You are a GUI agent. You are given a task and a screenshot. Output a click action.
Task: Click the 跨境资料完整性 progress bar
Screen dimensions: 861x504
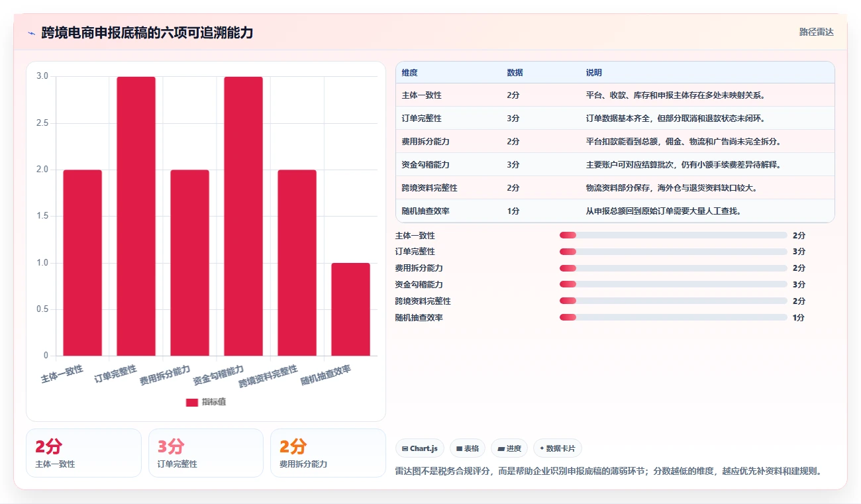pos(674,301)
